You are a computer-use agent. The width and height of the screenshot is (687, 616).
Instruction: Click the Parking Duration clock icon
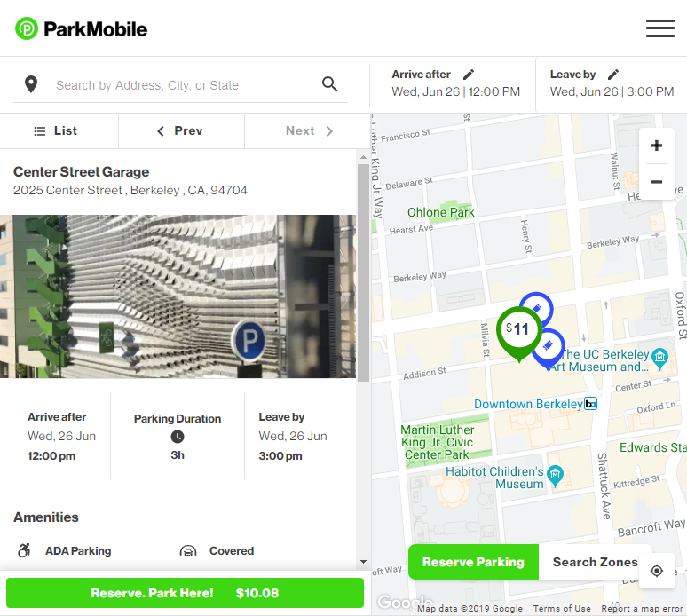pyautogui.click(x=177, y=437)
